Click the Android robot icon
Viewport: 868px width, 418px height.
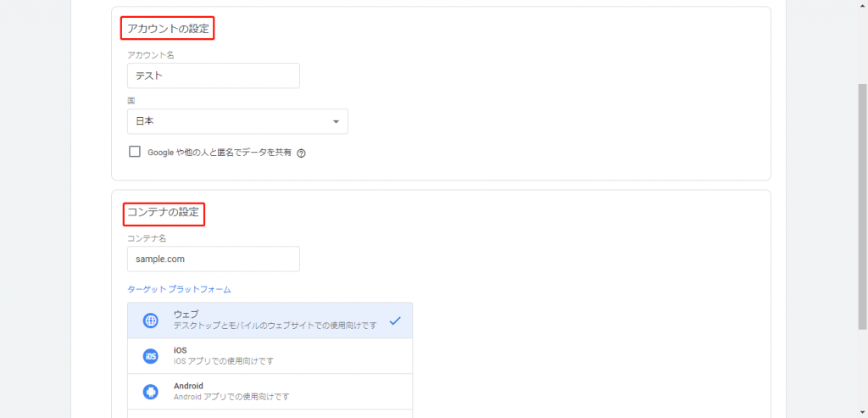click(x=151, y=392)
